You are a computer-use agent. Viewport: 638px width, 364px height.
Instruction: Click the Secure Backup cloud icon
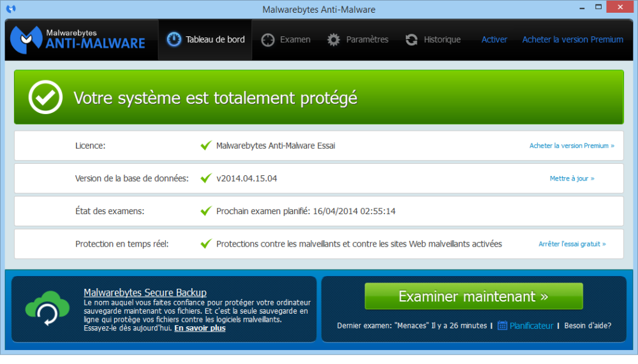[48, 308]
